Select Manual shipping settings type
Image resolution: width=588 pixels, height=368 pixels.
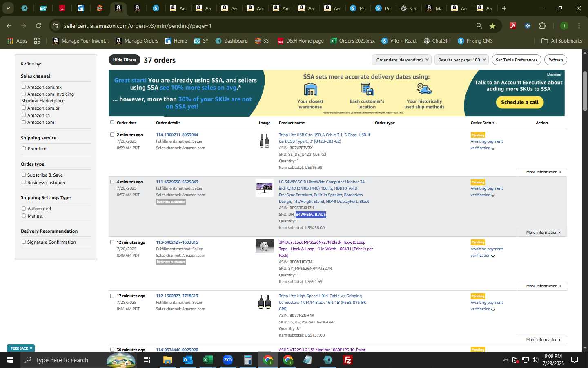[24, 215]
